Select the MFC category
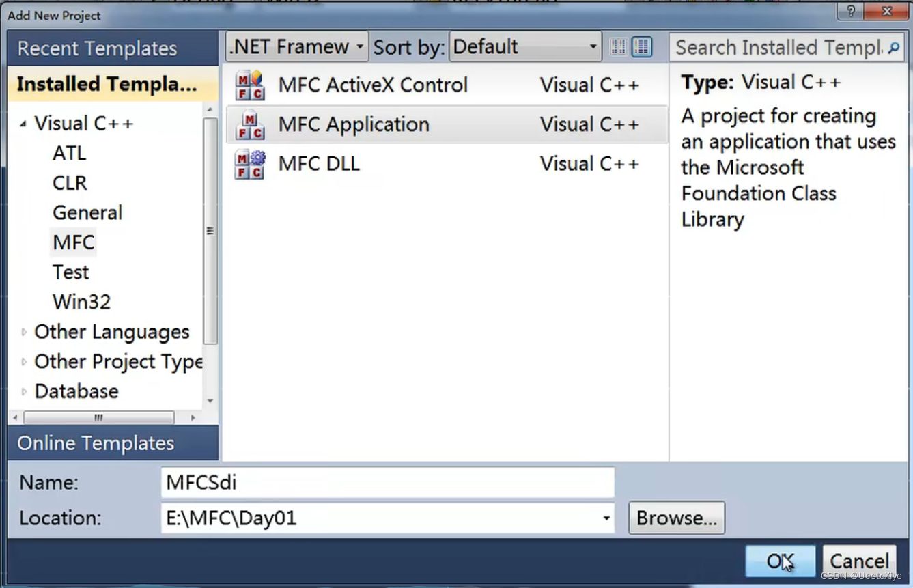Image resolution: width=913 pixels, height=588 pixels. (x=74, y=242)
